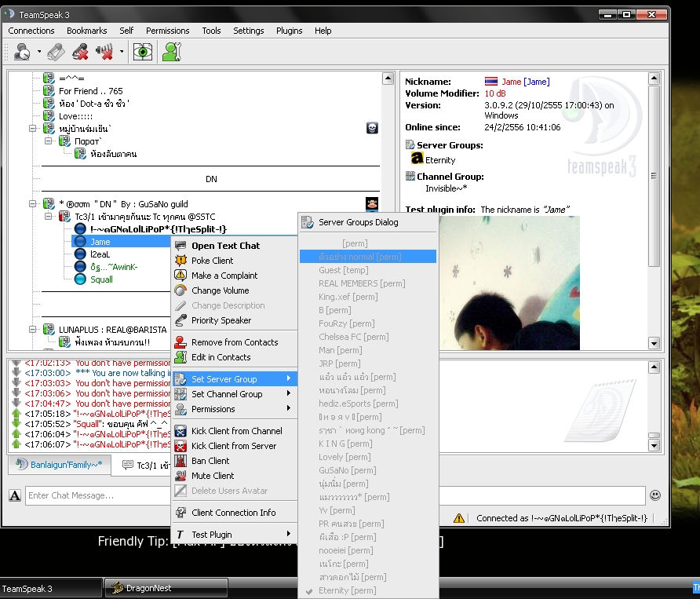Screen dimensions: 700x599
Task: Collapse the DN GuSaNo guild channel node
Action: [33, 204]
